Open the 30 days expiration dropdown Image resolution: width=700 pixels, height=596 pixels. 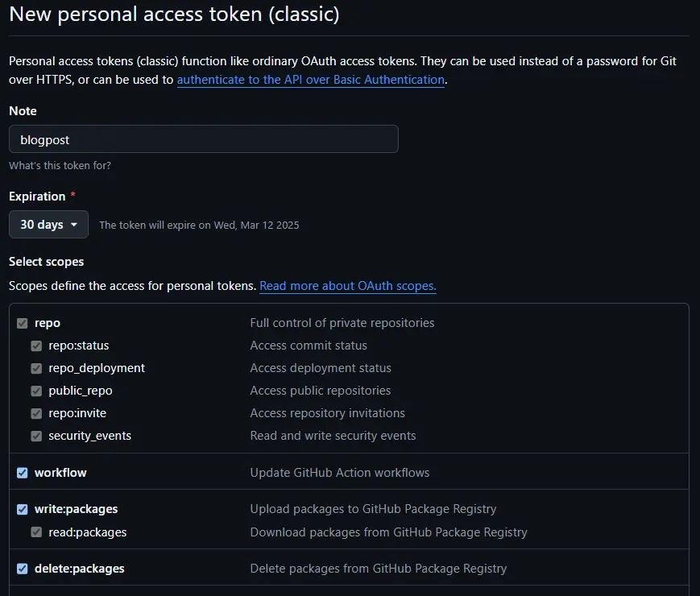48,225
